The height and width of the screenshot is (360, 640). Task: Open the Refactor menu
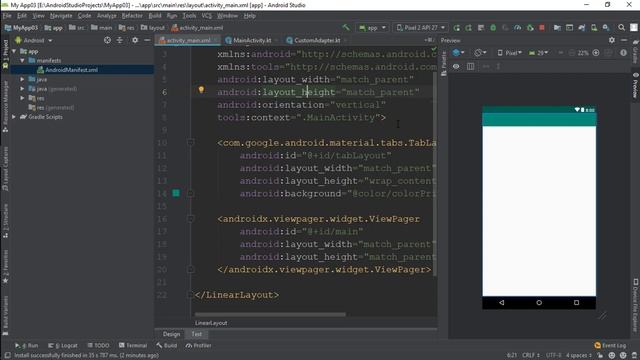132,16
